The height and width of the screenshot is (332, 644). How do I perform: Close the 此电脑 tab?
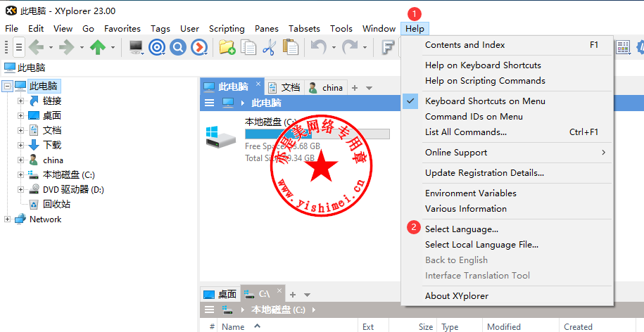click(258, 84)
